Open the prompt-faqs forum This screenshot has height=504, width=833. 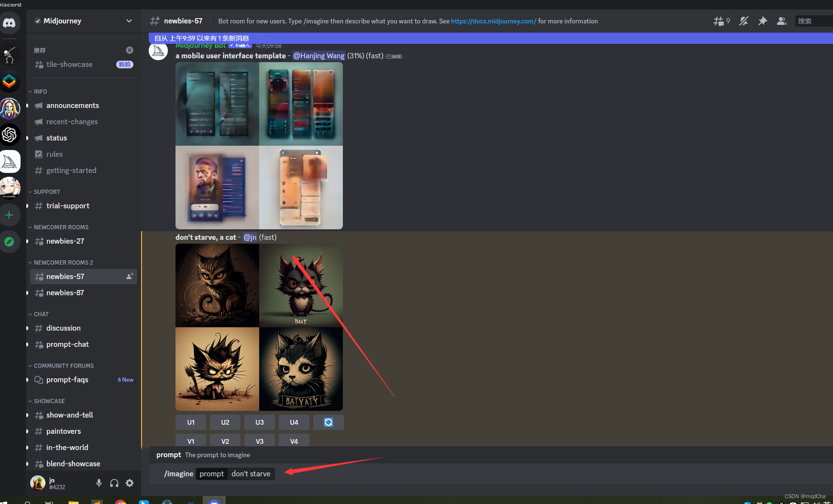(x=84, y=380)
